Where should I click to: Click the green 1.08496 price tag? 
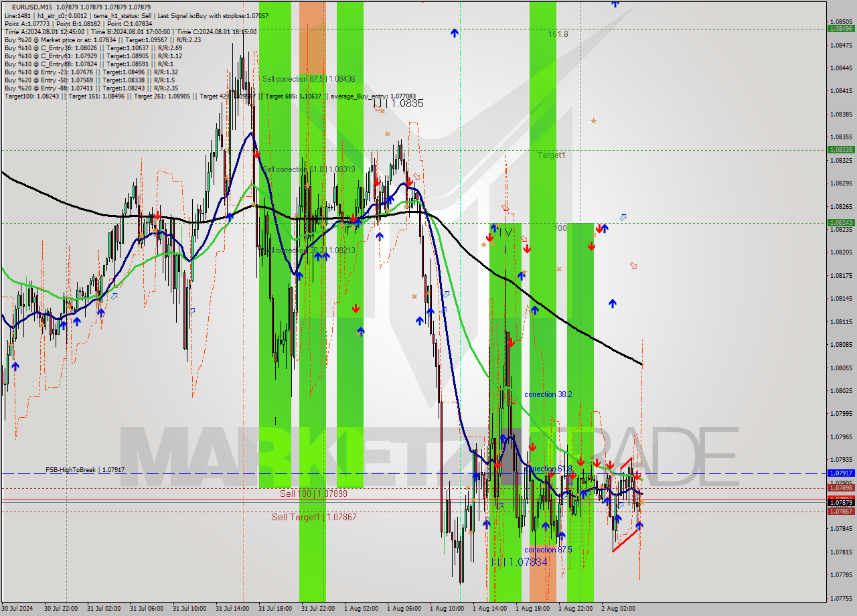coord(841,29)
